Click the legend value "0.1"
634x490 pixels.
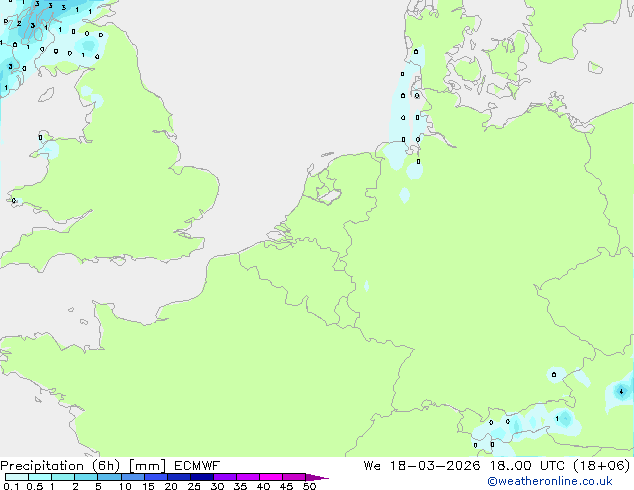11,486
